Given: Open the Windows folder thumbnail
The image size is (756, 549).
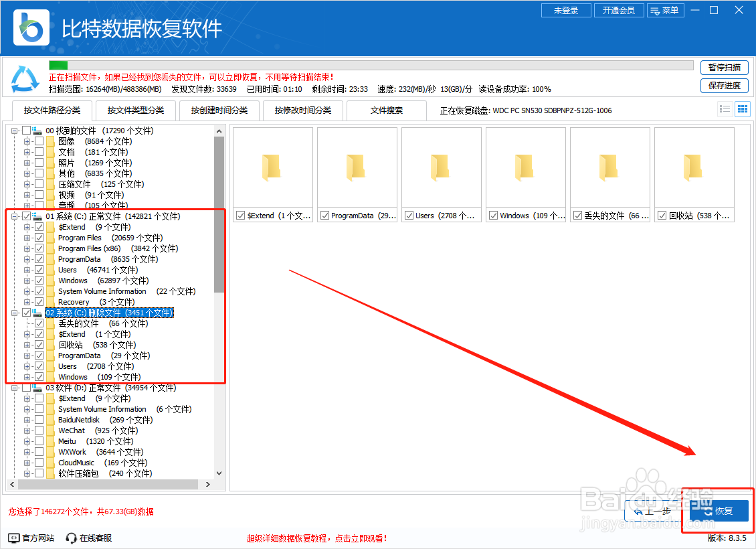Looking at the screenshot, I should pyautogui.click(x=526, y=166).
